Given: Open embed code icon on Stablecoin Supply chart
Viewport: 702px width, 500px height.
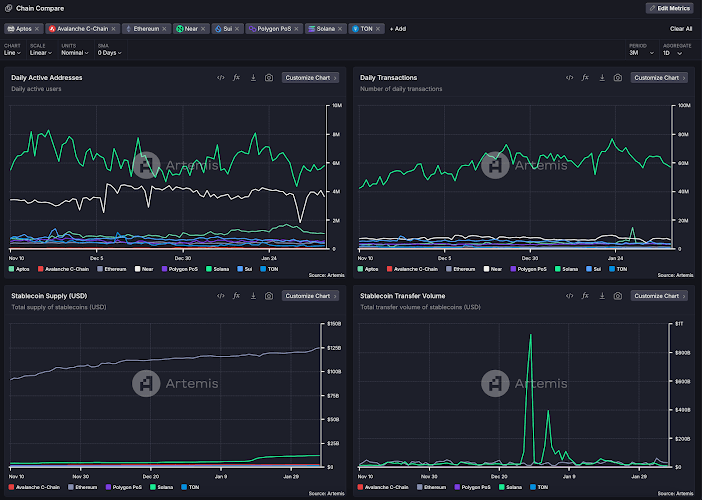Looking at the screenshot, I should click(220, 296).
